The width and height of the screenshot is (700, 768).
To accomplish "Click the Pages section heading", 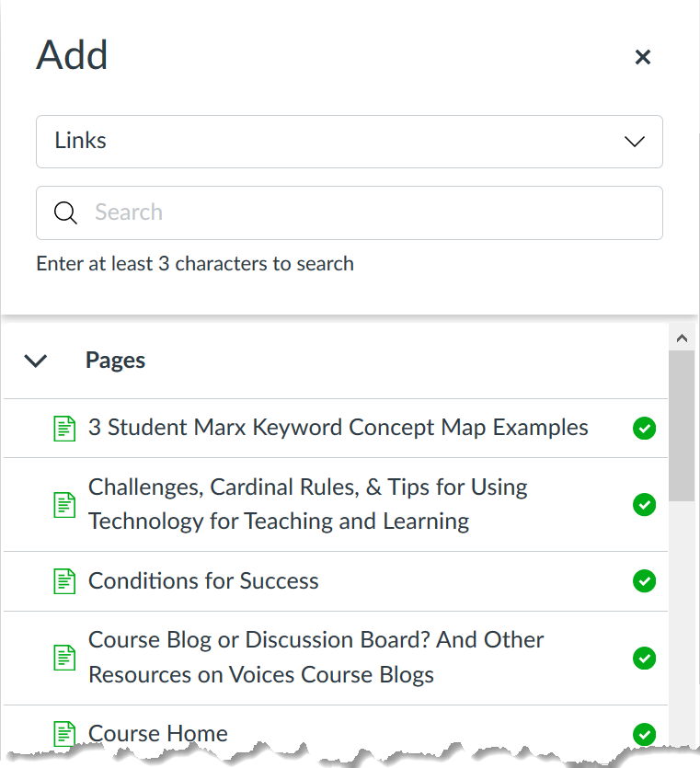I will point(116,361).
